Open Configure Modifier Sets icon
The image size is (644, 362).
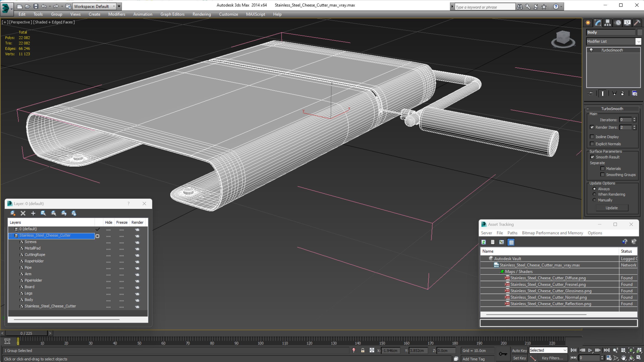coord(635,93)
